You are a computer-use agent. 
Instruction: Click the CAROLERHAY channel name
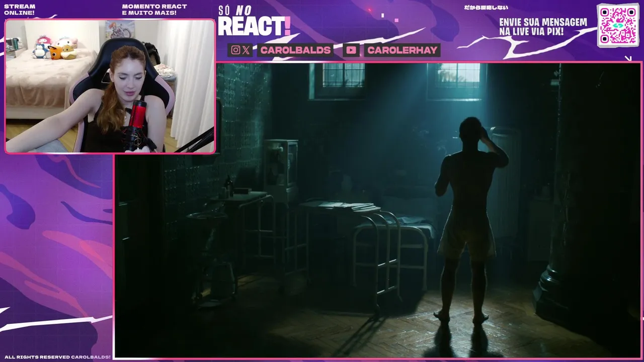[x=402, y=50]
